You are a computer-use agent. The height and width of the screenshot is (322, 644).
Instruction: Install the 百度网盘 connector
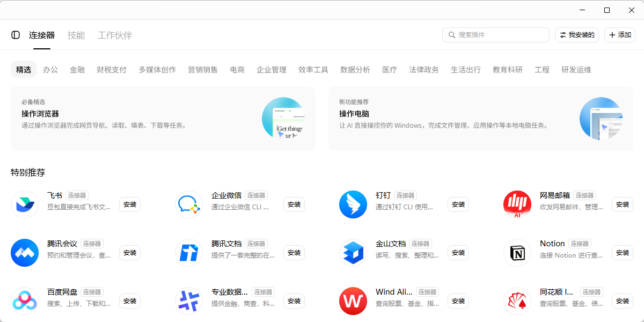pos(130,301)
